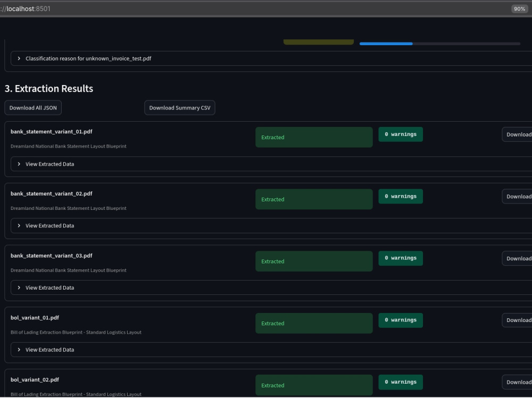Click 0 warnings badge of bank_statement_variant_01.pdf
Image resolution: width=532 pixels, height=398 pixels.
click(x=401, y=134)
